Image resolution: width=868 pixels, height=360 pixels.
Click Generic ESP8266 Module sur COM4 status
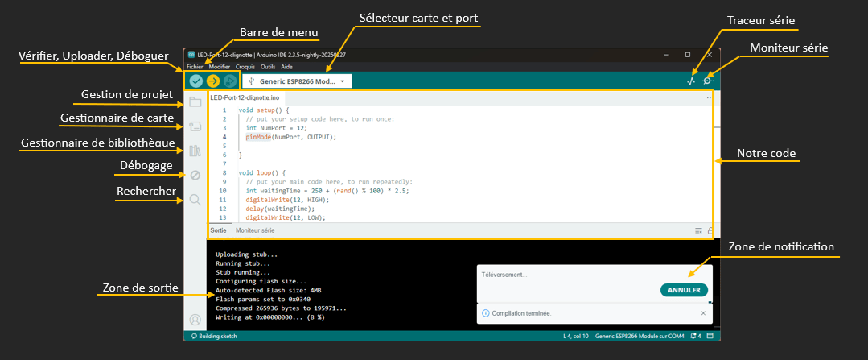[640, 336]
